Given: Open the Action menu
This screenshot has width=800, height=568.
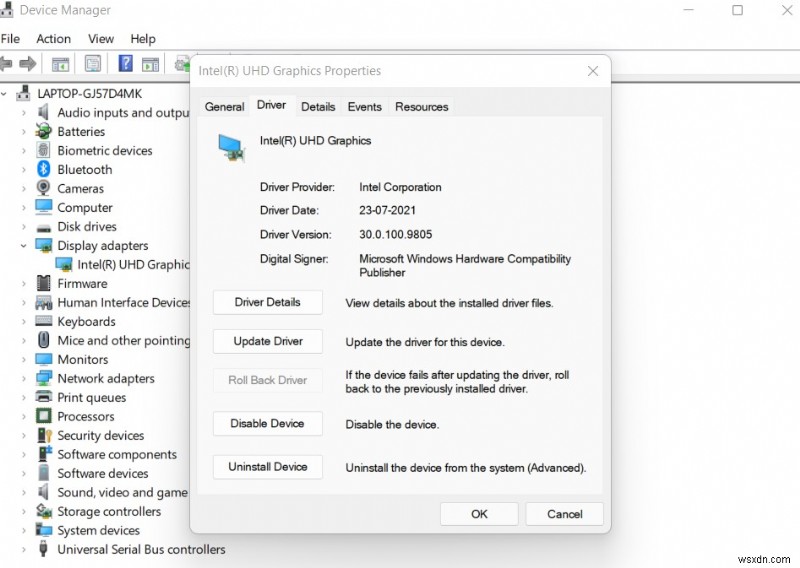Looking at the screenshot, I should pyautogui.click(x=54, y=39).
